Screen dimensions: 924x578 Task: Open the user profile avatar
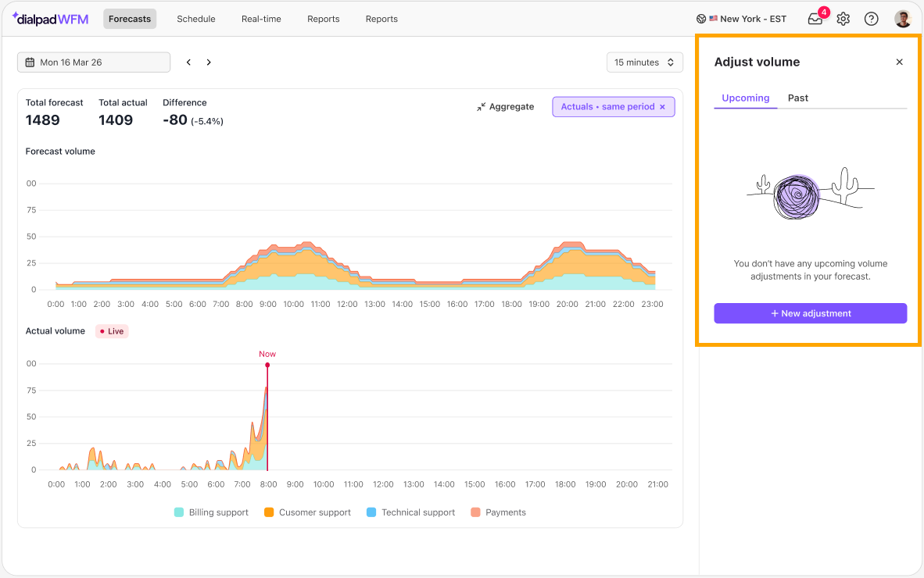tap(903, 19)
